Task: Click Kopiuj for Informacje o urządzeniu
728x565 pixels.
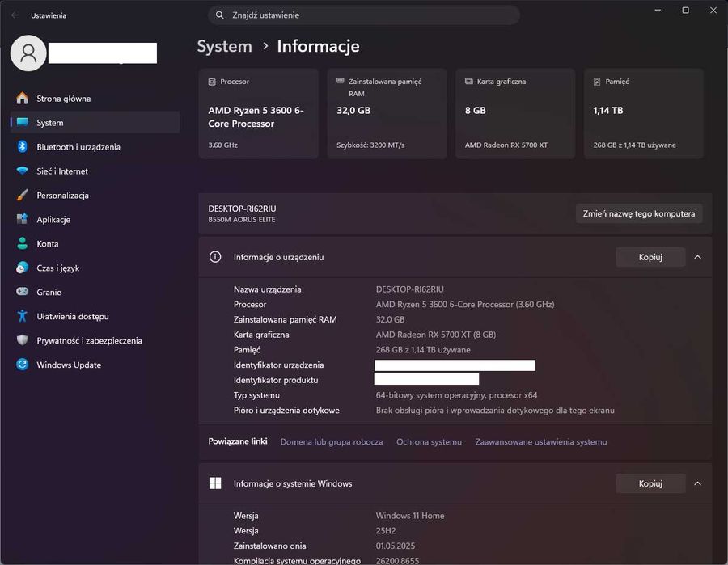Action: pos(650,257)
